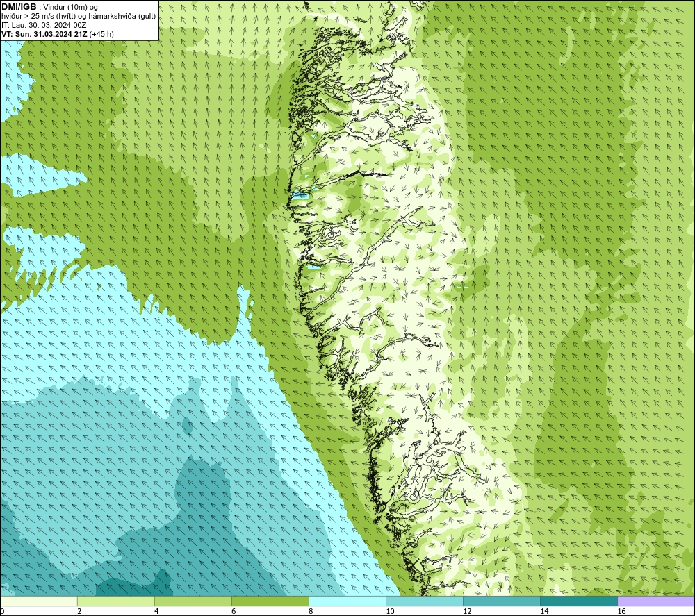Click the purple legend swatch above 16 m/s

(656, 601)
